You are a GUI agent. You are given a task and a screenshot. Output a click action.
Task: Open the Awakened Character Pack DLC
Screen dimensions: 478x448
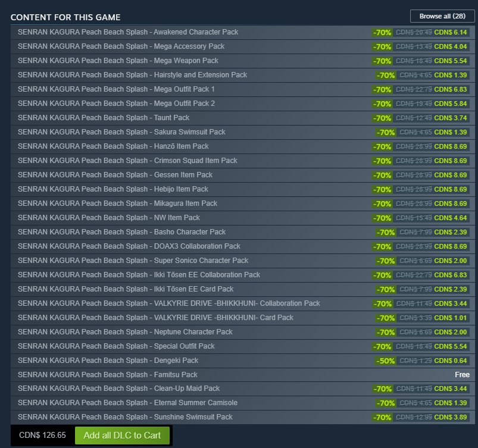[243, 32]
